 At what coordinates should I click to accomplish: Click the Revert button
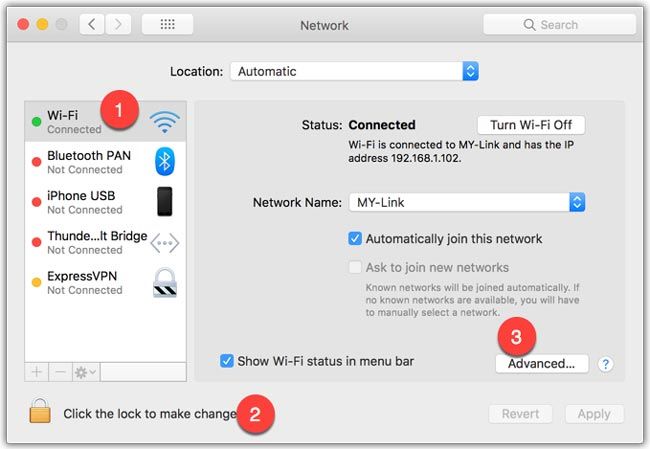pos(520,414)
